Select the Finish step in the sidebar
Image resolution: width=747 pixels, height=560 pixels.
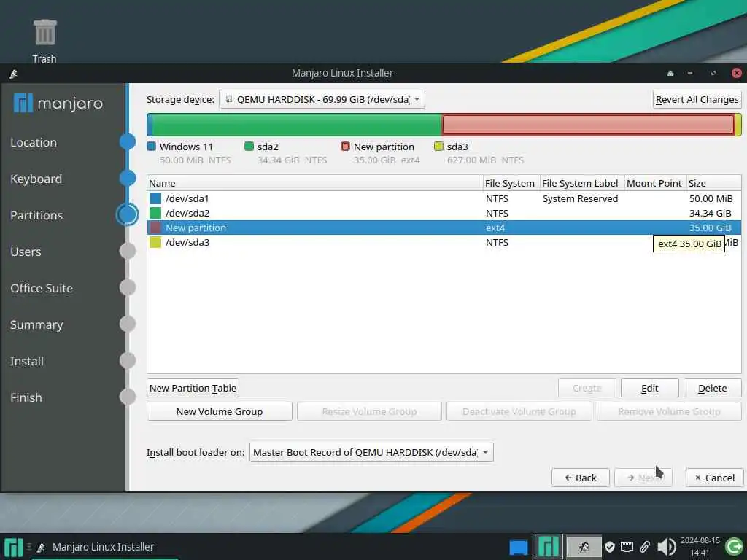coord(26,397)
